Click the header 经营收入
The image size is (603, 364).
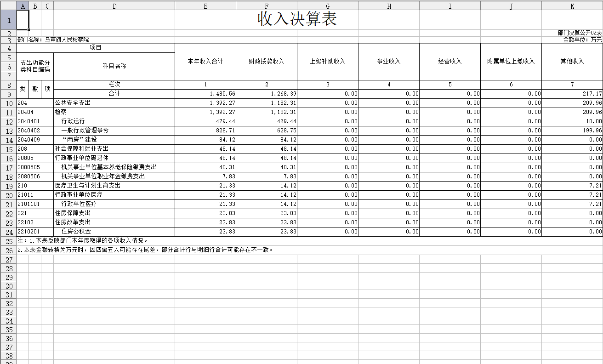click(450, 62)
